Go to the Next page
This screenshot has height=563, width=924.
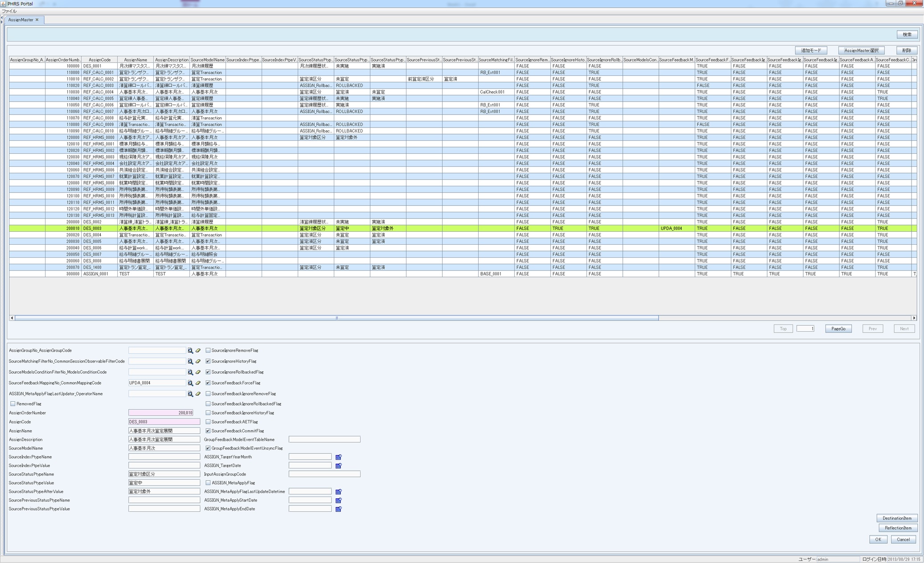click(x=904, y=329)
